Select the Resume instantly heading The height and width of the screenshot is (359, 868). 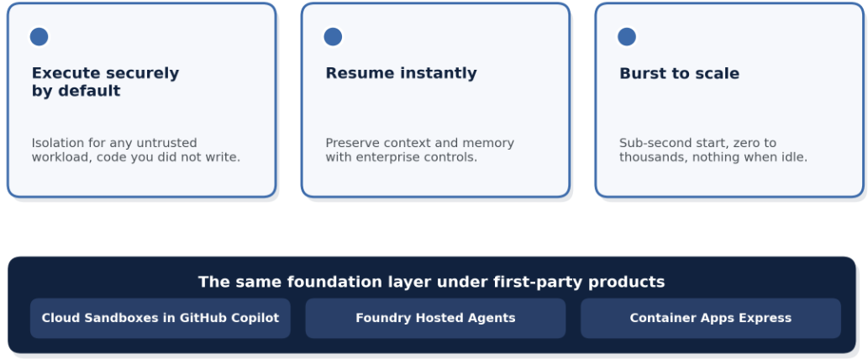point(401,73)
